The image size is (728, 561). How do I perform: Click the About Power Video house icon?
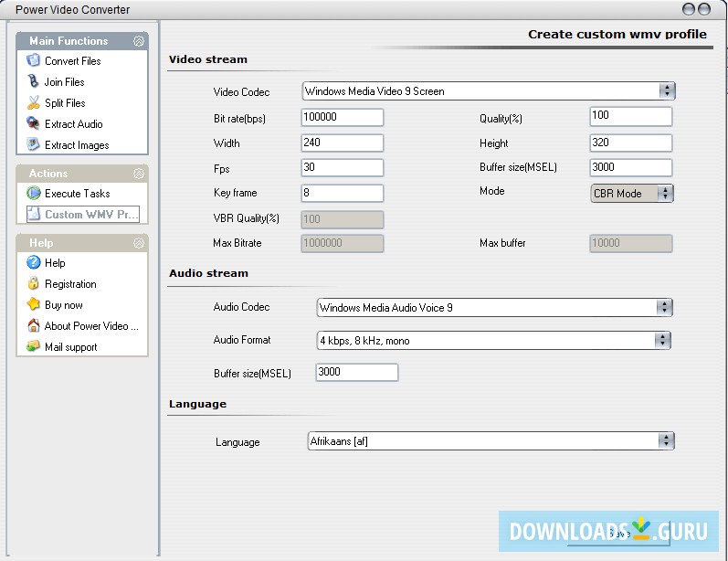pyautogui.click(x=34, y=325)
